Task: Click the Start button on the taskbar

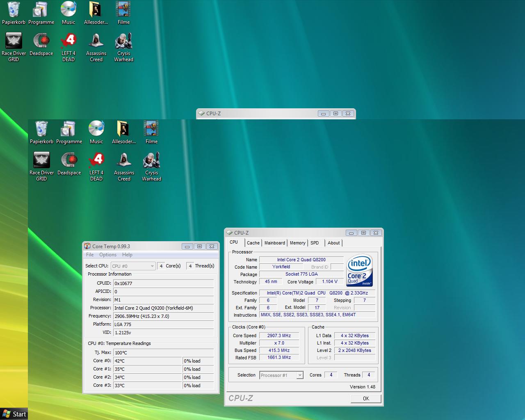Action: pyautogui.click(x=14, y=414)
